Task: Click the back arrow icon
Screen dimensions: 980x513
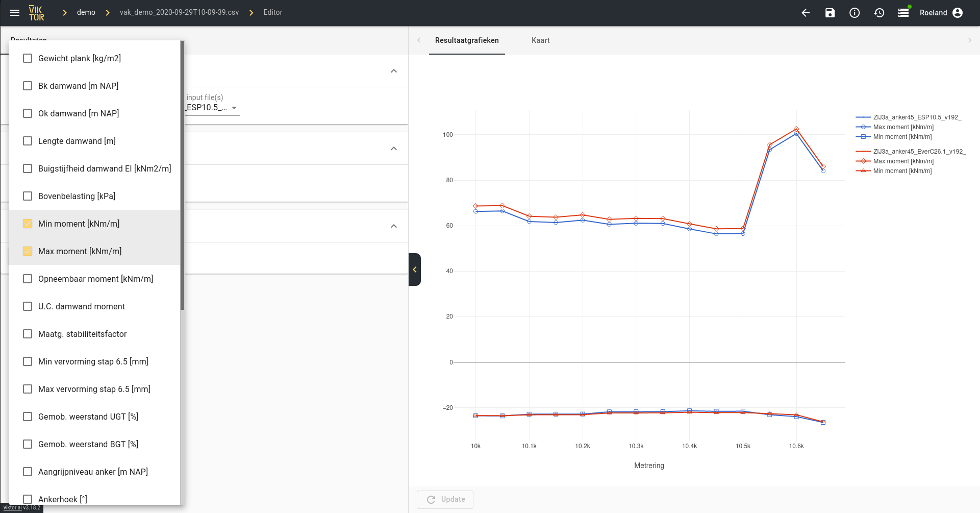Action: click(806, 13)
